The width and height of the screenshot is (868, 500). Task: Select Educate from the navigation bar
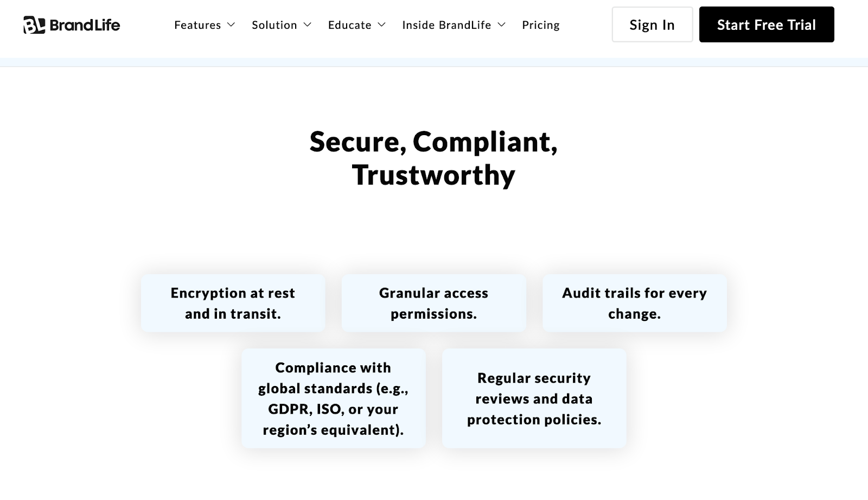pos(349,24)
